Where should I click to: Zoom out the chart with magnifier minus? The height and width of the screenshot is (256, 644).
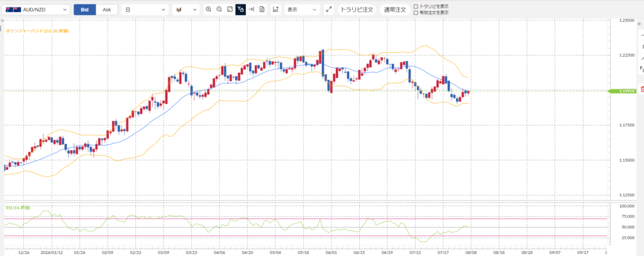(219, 9)
